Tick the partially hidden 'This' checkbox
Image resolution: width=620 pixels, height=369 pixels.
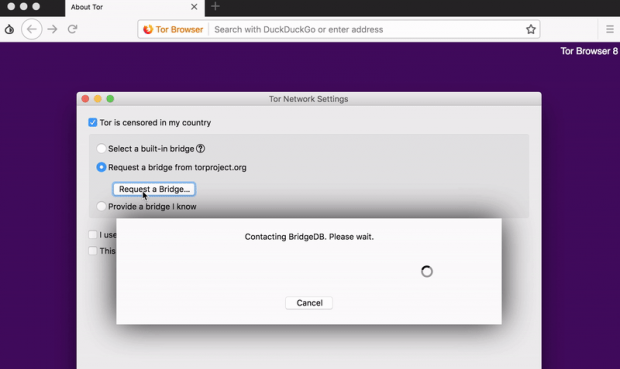[93, 251]
